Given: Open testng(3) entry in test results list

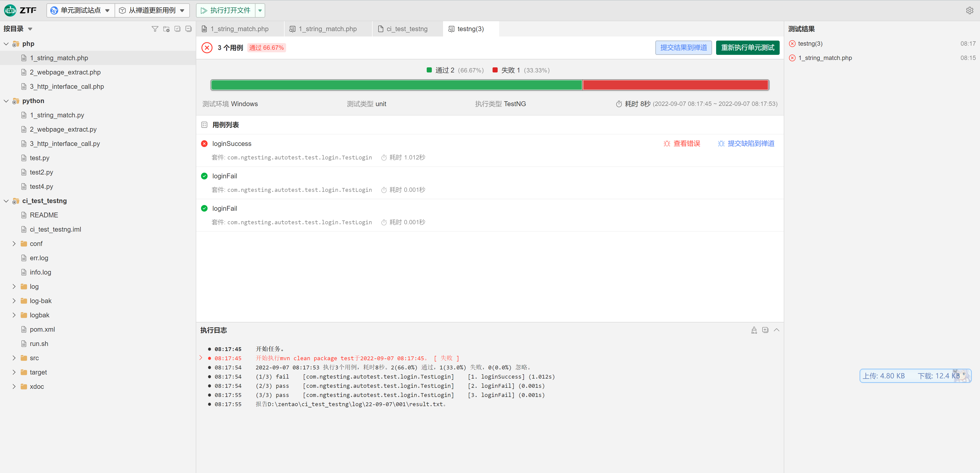Looking at the screenshot, I should point(810,44).
